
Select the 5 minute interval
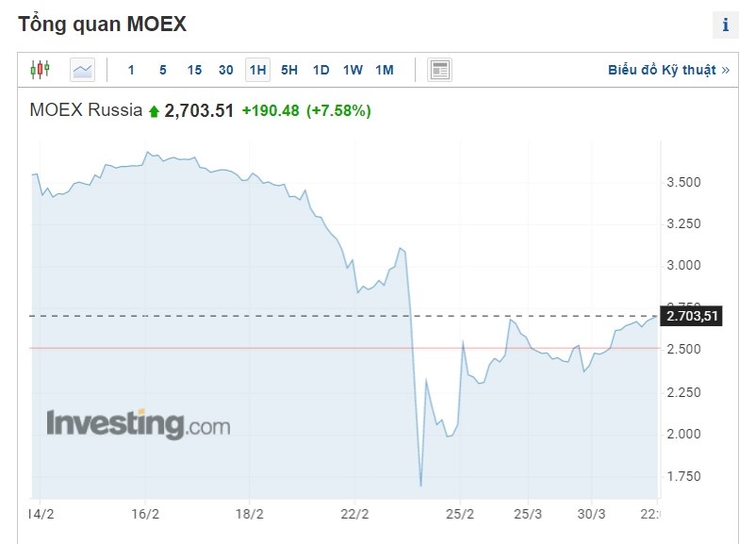tap(162, 69)
